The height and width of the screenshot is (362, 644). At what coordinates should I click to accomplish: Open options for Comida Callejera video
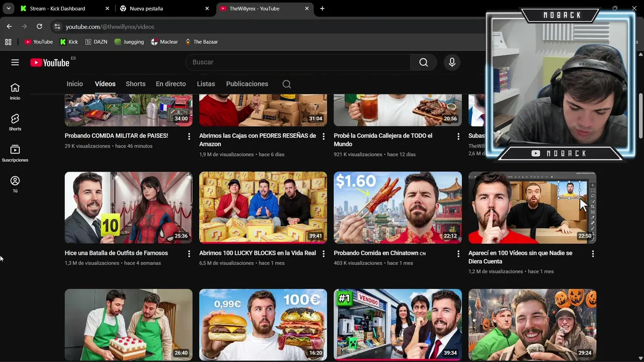[458, 136]
